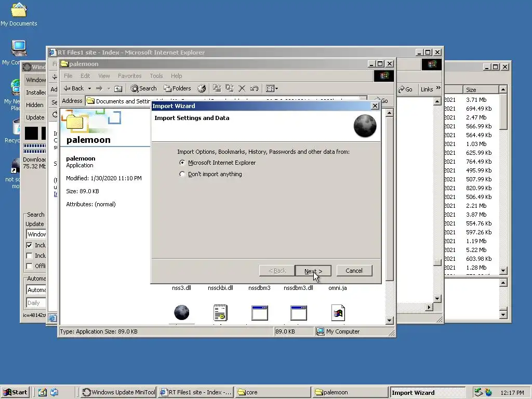Select the omni.ja file label

[338, 288]
